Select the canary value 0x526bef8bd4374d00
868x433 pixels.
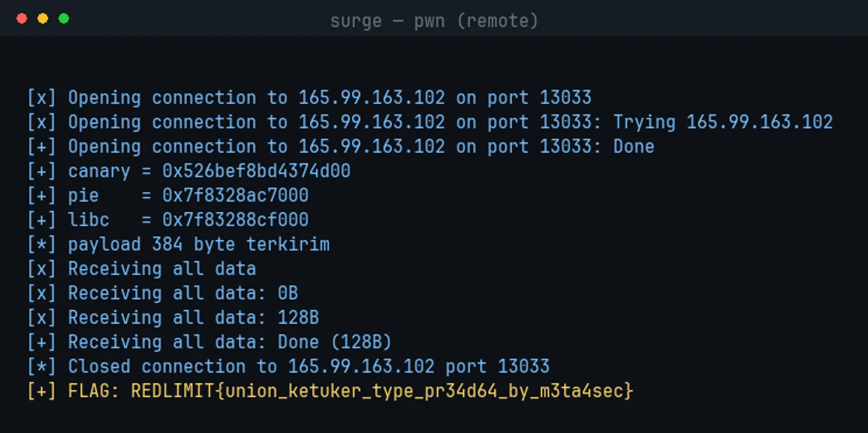[256, 171]
